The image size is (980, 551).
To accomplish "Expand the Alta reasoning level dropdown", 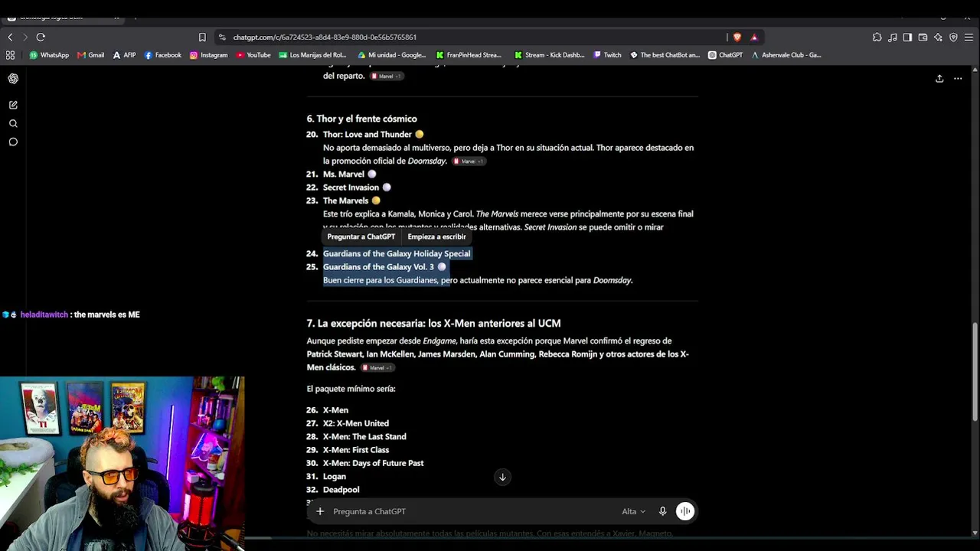I will coord(633,511).
